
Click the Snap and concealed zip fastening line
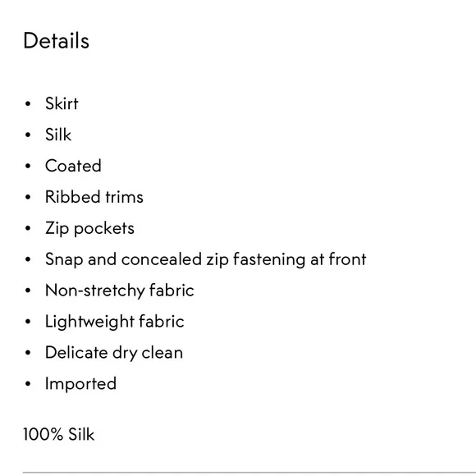pyautogui.click(x=205, y=259)
